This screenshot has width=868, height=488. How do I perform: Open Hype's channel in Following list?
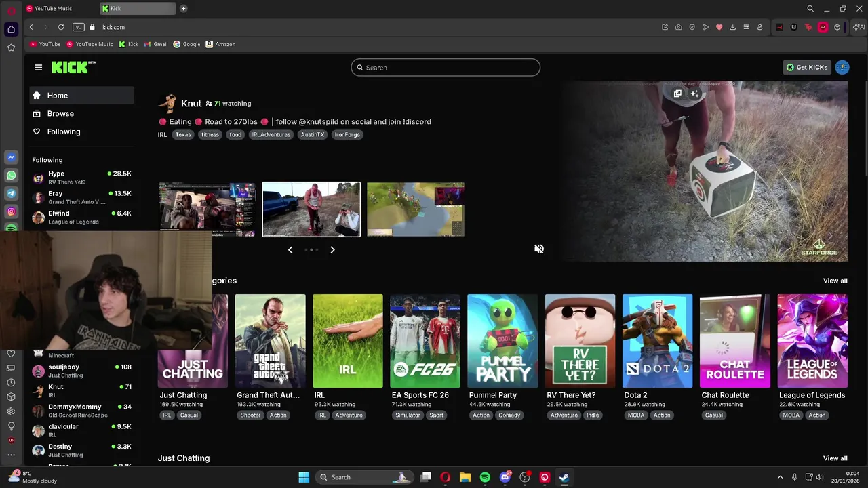coord(82,178)
